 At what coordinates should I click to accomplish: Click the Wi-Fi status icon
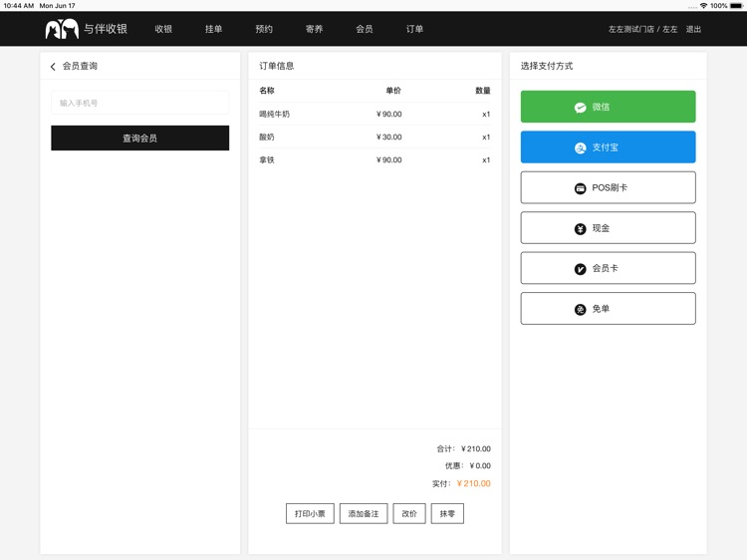(x=703, y=6)
